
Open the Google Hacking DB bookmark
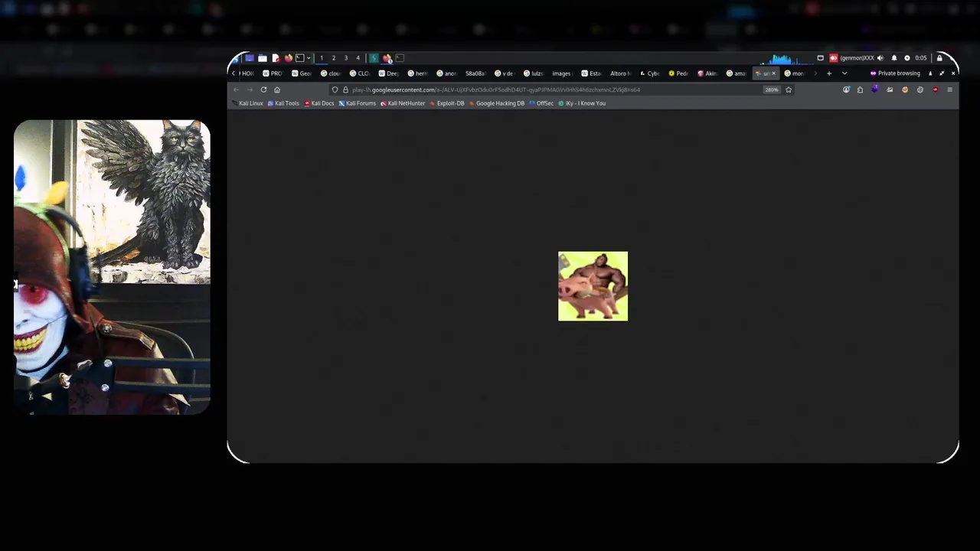click(497, 103)
